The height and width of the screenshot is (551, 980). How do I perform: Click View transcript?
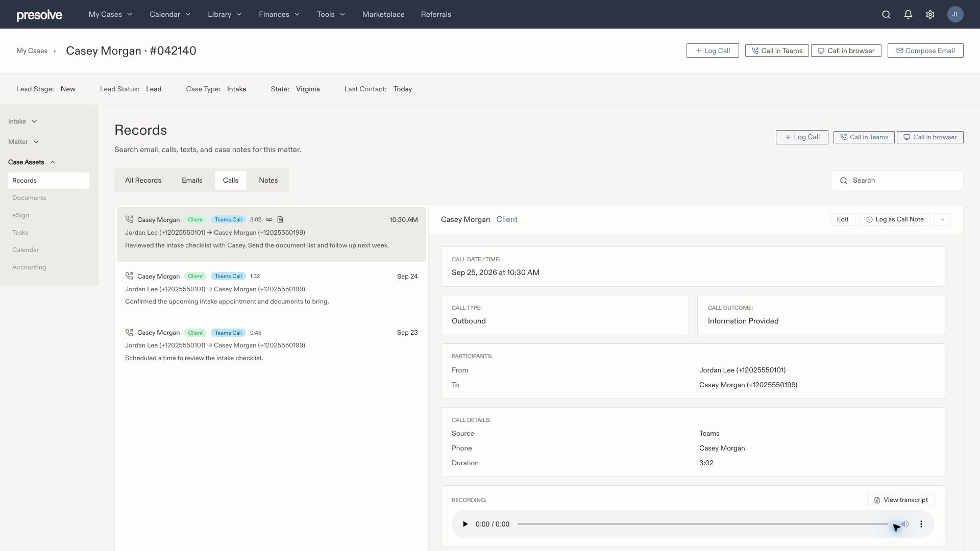click(x=901, y=500)
